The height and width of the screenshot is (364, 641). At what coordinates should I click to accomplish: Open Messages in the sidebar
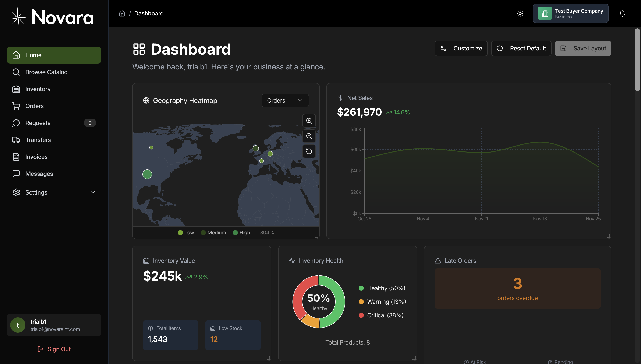point(54,174)
